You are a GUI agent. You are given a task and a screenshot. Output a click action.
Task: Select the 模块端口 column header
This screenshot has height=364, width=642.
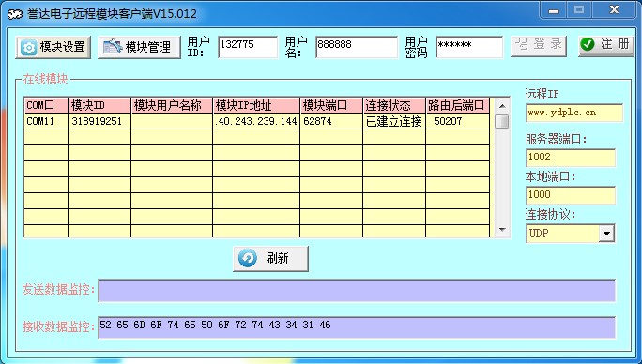[331, 106]
